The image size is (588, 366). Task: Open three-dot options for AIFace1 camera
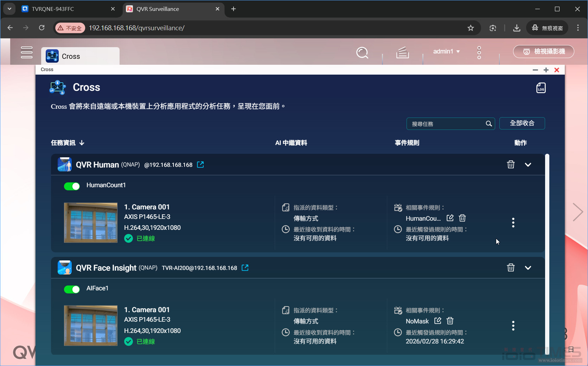pyautogui.click(x=513, y=326)
